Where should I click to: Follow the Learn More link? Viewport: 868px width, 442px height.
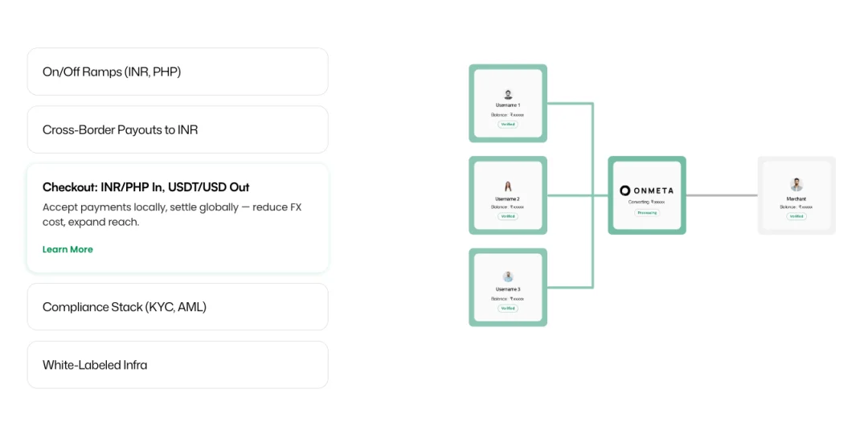68,249
